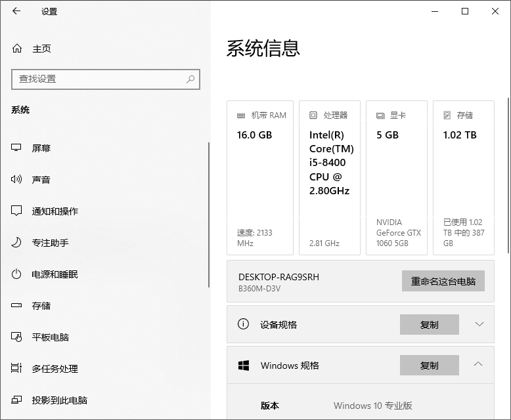Screen dimensions: 511x420
Task: Click the Focus assist moon icon
Action: point(17,243)
